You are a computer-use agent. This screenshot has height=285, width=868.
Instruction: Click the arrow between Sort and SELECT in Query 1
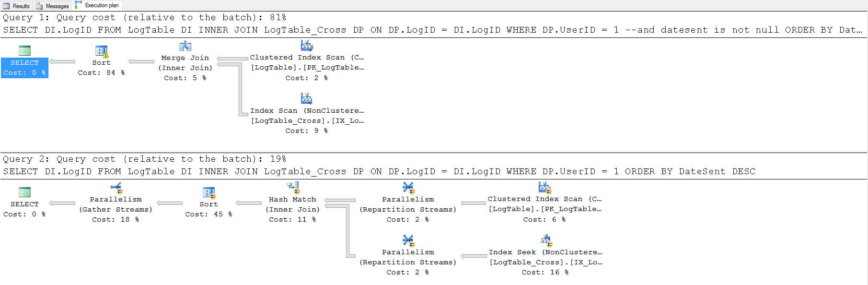tap(62, 61)
